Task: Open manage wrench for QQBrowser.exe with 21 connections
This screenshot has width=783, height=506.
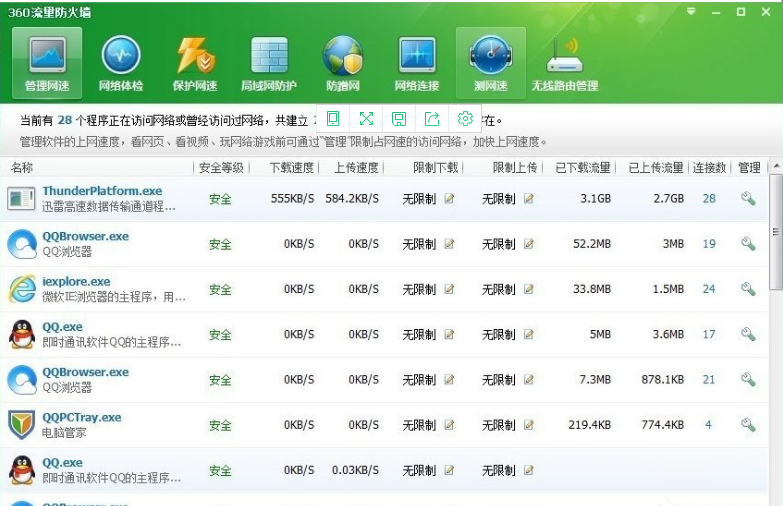Action: click(x=748, y=380)
